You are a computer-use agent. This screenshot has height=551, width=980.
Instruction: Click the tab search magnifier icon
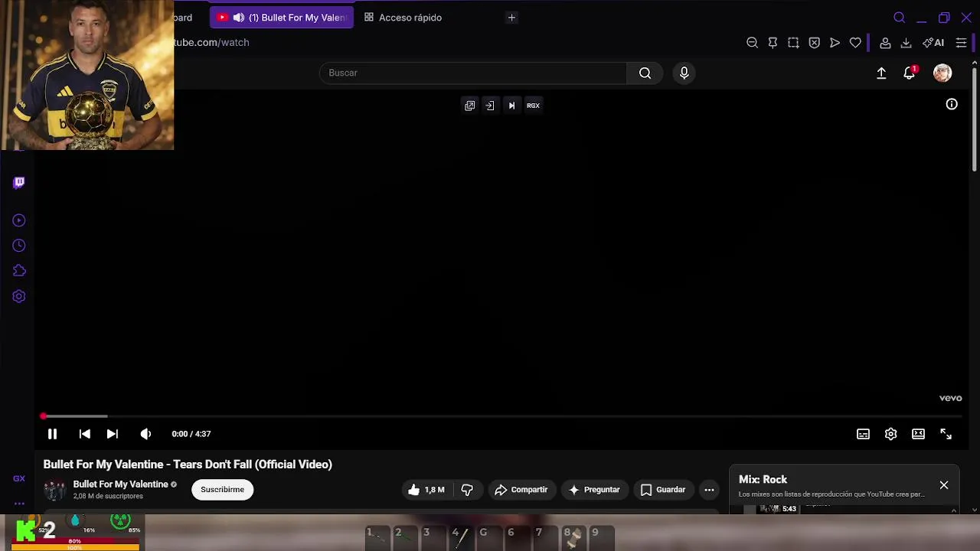tap(900, 18)
